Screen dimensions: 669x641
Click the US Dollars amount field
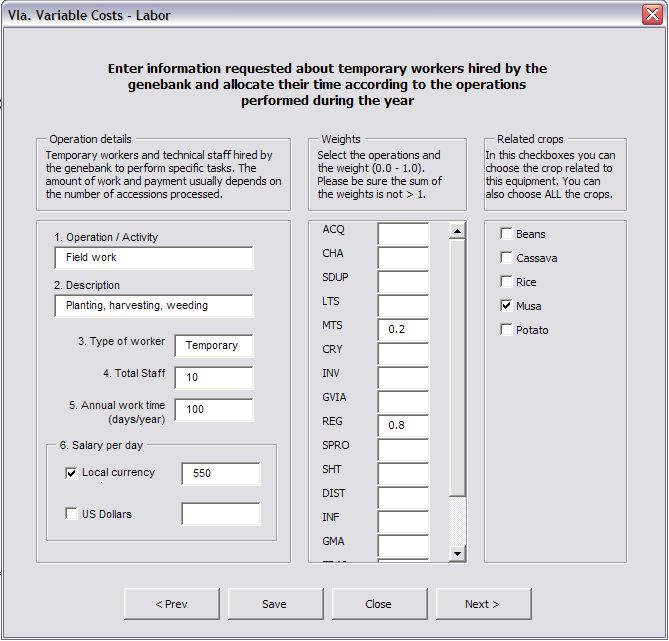click(220, 514)
